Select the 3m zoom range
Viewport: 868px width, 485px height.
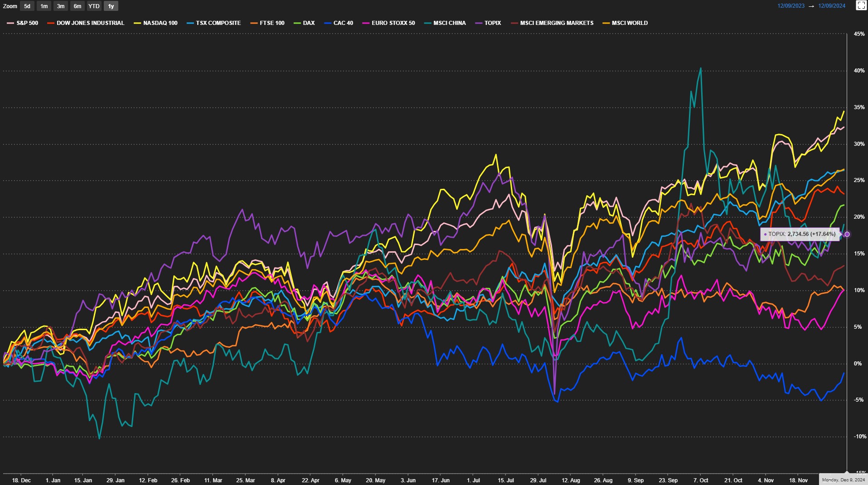pos(61,6)
